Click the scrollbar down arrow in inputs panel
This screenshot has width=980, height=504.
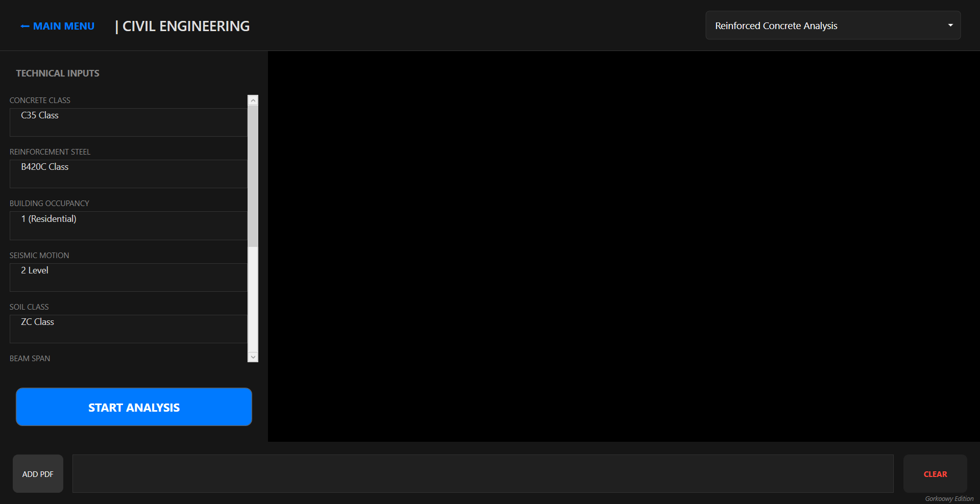[x=253, y=357]
